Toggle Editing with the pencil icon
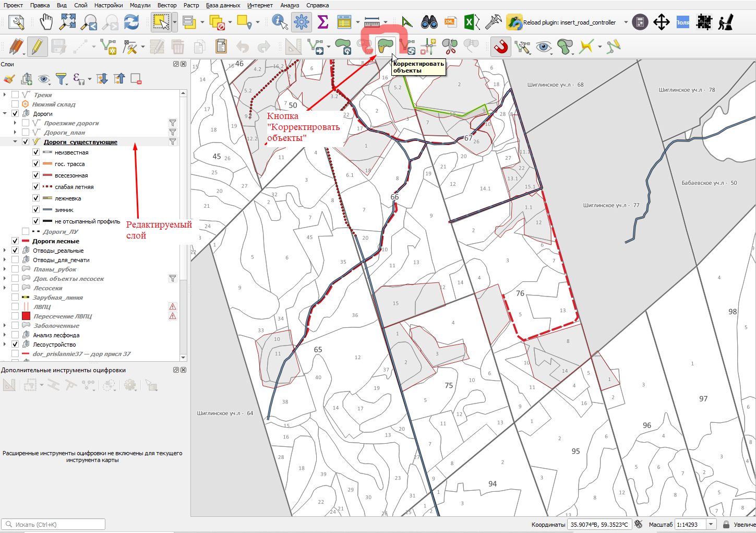756x533 pixels. coord(37,46)
